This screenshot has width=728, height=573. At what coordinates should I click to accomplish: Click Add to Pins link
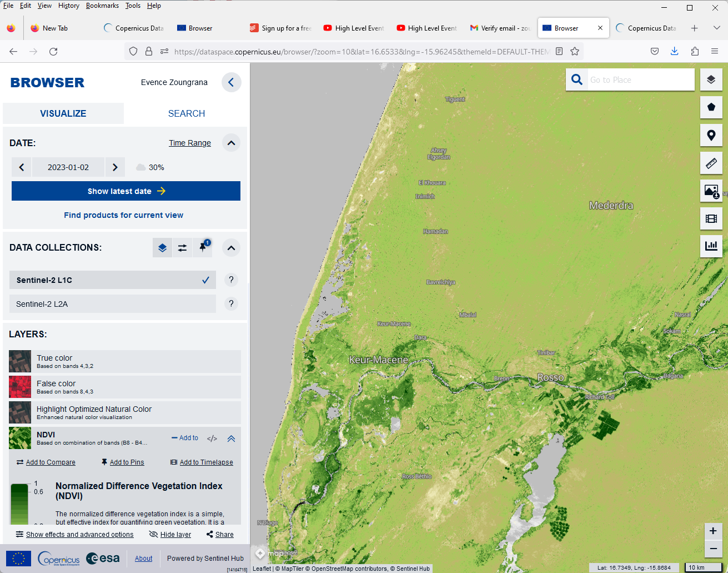coord(123,462)
